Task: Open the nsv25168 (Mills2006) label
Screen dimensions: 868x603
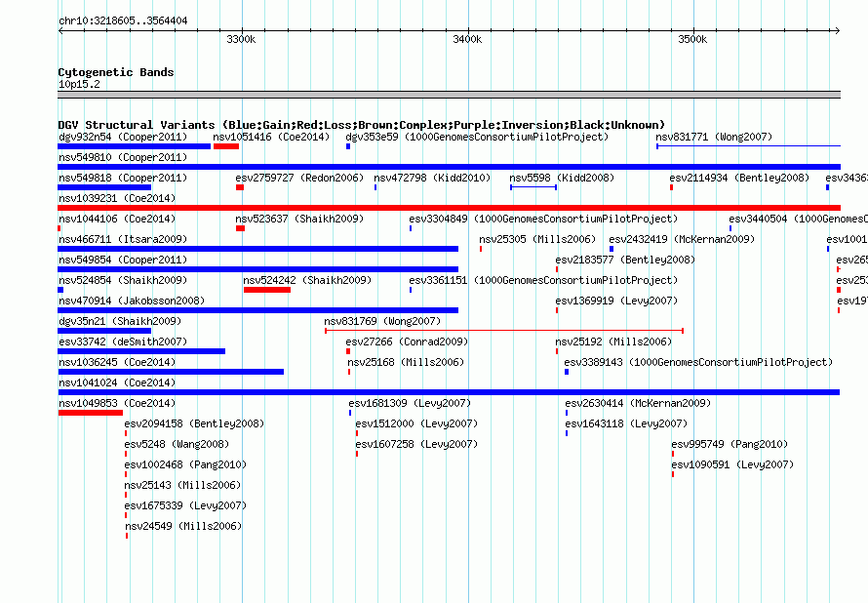Action: pos(406,362)
